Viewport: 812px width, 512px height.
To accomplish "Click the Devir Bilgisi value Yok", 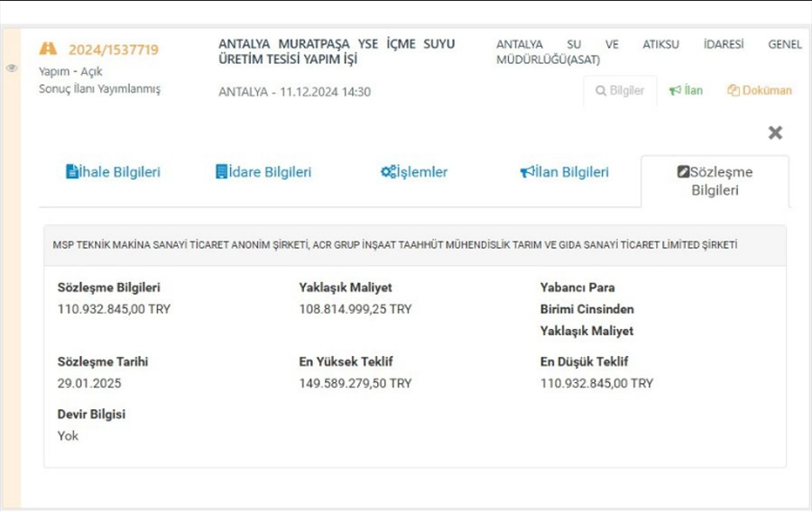I will (x=68, y=436).
